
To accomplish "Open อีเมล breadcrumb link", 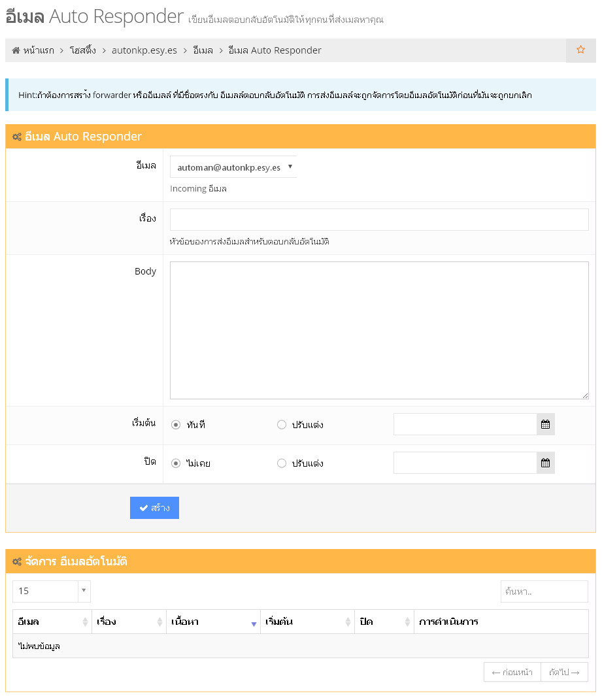I will click(203, 50).
